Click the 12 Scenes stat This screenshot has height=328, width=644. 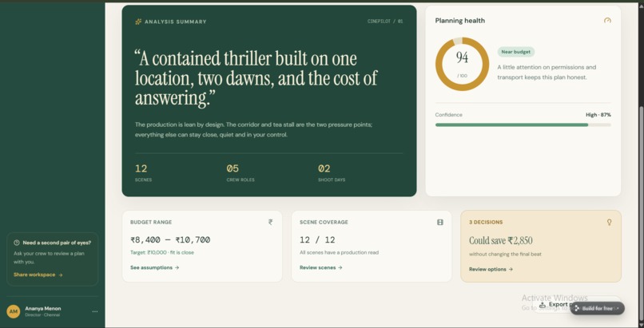(x=143, y=172)
